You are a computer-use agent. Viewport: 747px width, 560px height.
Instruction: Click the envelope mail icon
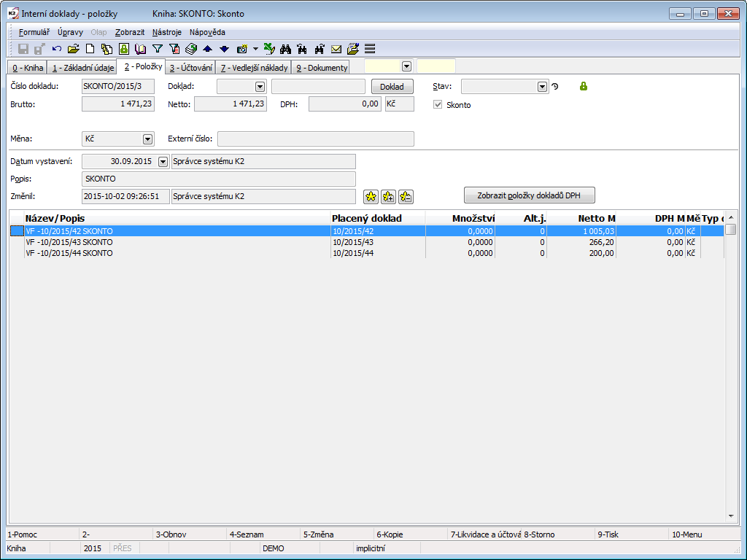(336, 49)
